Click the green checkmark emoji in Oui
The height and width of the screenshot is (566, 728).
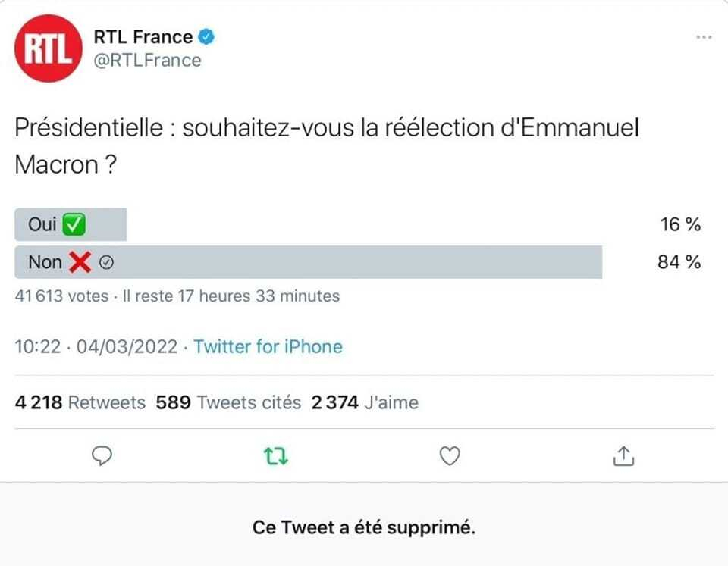74,224
